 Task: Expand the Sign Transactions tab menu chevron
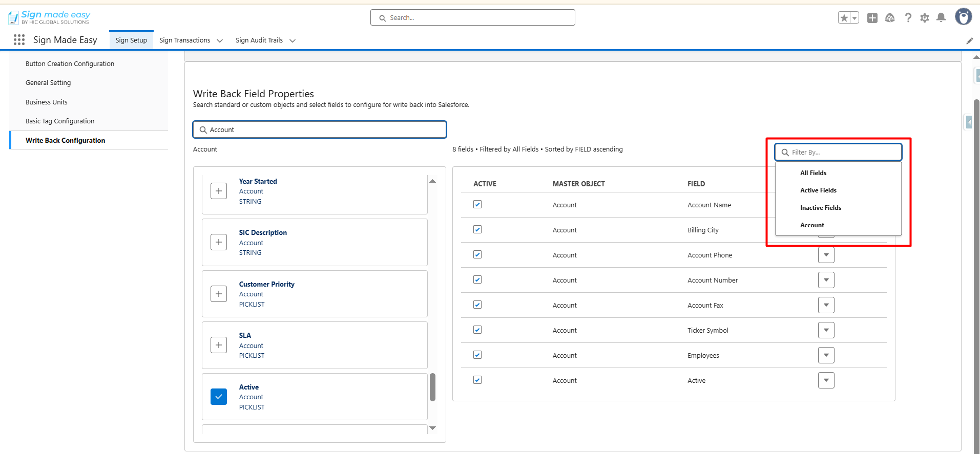click(220, 40)
